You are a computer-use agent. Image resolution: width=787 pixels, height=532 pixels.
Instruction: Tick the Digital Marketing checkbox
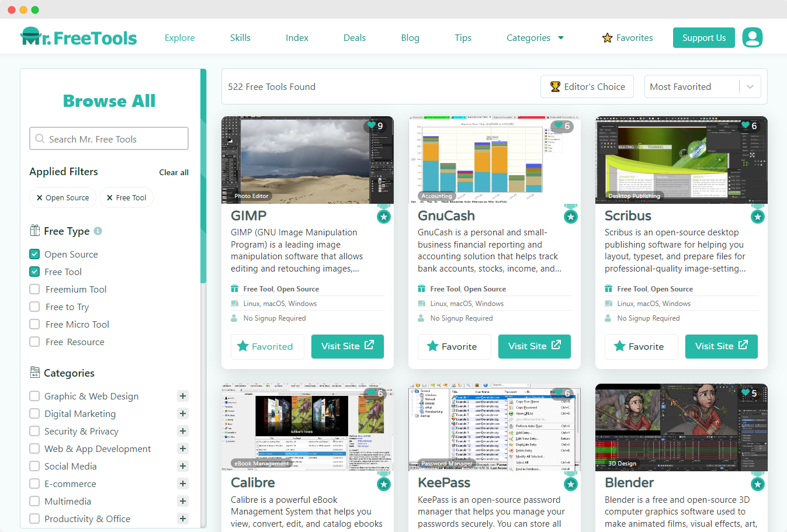34,413
